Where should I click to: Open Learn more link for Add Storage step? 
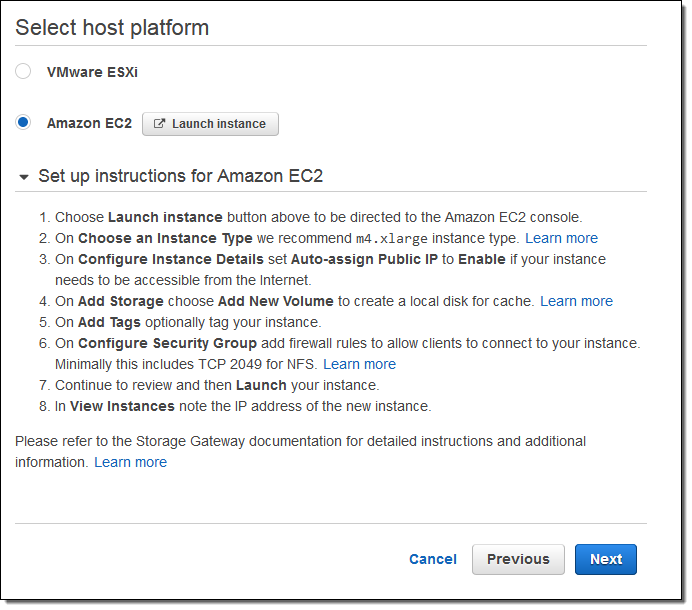click(576, 301)
